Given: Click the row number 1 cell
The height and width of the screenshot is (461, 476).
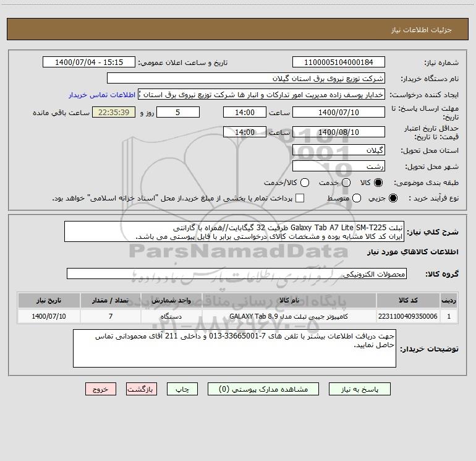Looking at the screenshot, I should point(449,316).
